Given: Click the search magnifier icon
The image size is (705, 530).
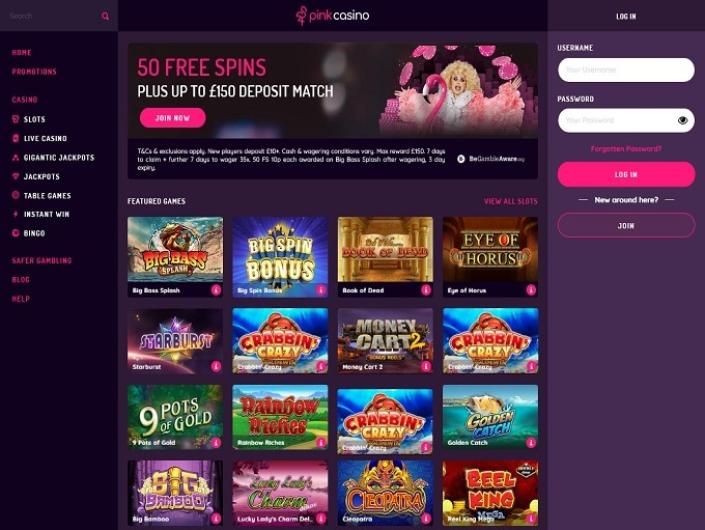Looking at the screenshot, I should coord(105,16).
